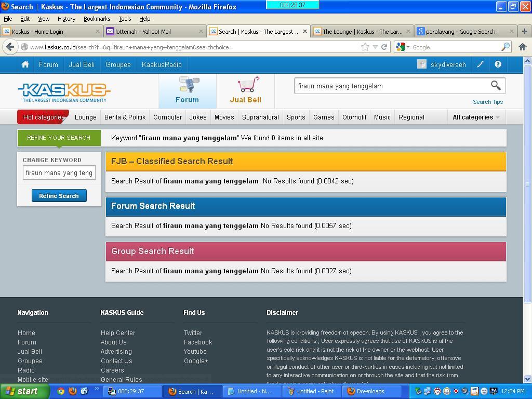Image resolution: width=532 pixels, height=399 pixels.
Task: Click the skydiverseh username
Action: click(x=448, y=64)
